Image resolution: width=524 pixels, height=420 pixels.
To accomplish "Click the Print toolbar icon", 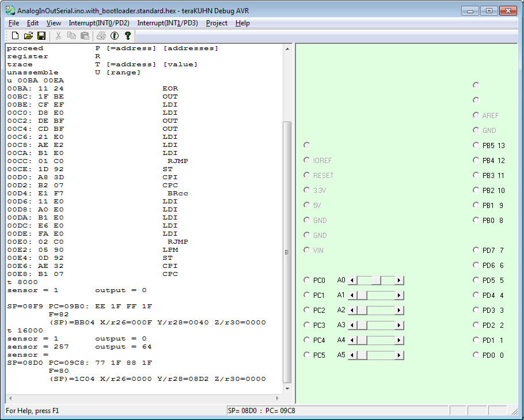I will coord(101,36).
